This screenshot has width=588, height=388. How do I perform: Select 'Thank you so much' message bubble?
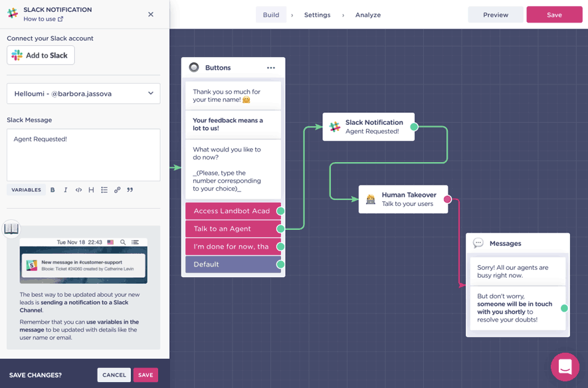coord(233,96)
